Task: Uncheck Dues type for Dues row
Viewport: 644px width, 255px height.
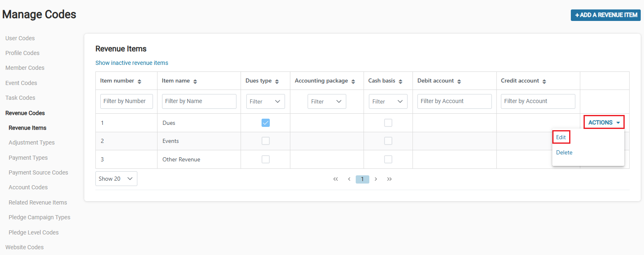Action: point(266,123)
